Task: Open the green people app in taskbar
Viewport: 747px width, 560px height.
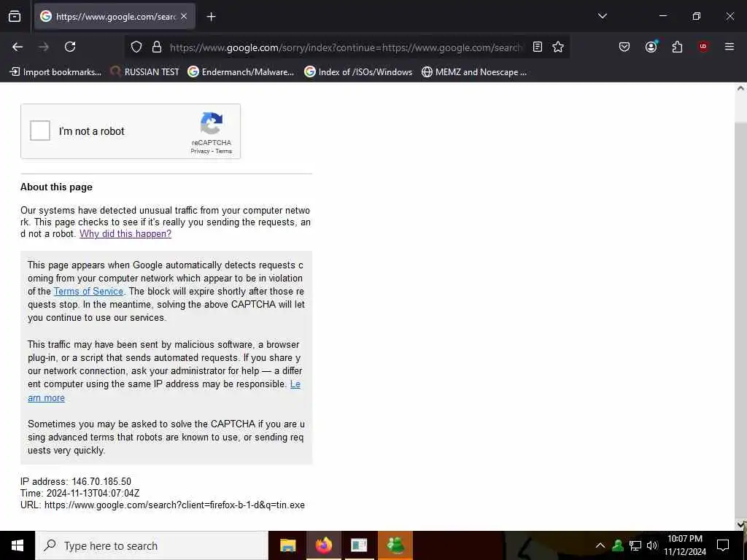Action: point(395,545)
